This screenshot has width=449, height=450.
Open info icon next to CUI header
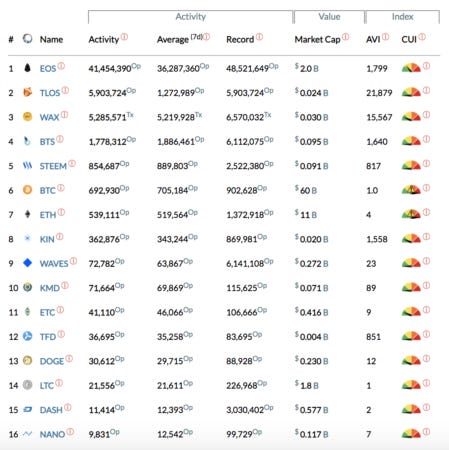click(422, 36)
